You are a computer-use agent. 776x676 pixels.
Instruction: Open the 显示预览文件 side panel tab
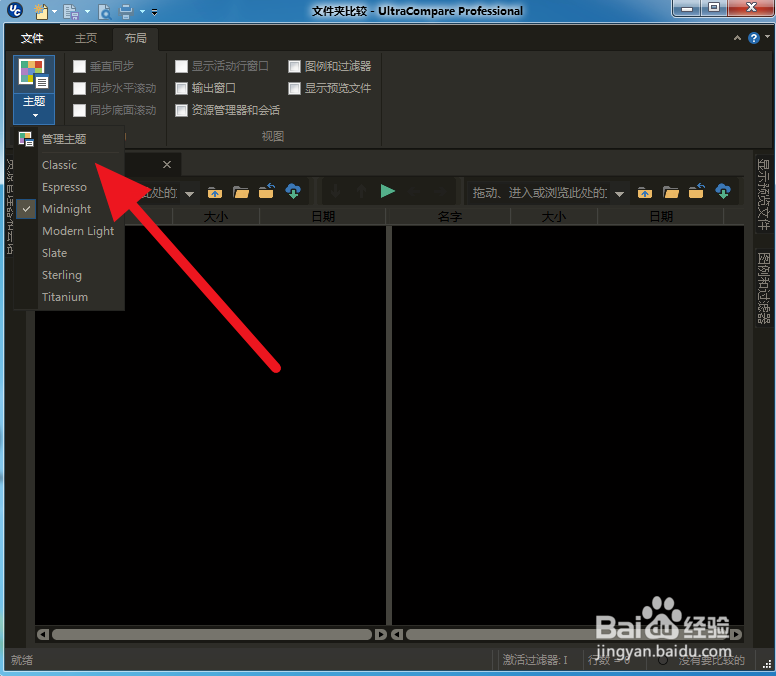pyautogui.click(x=764, y=194)
